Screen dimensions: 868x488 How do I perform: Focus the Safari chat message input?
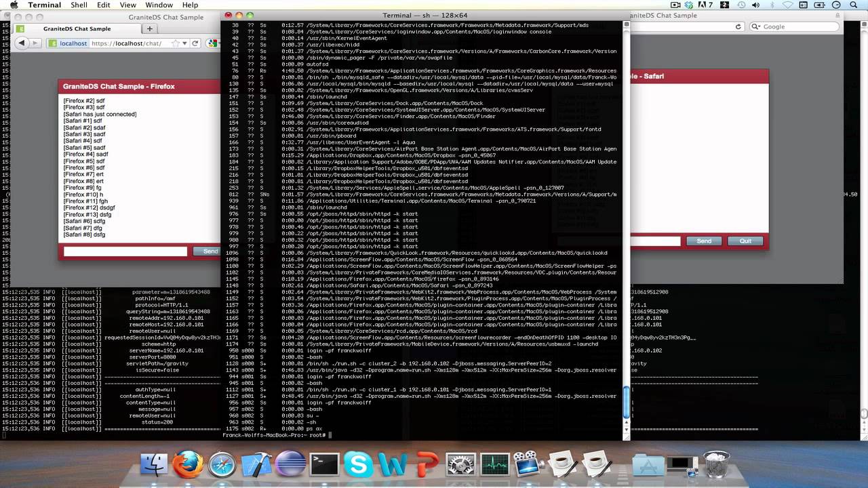[655, 241]
